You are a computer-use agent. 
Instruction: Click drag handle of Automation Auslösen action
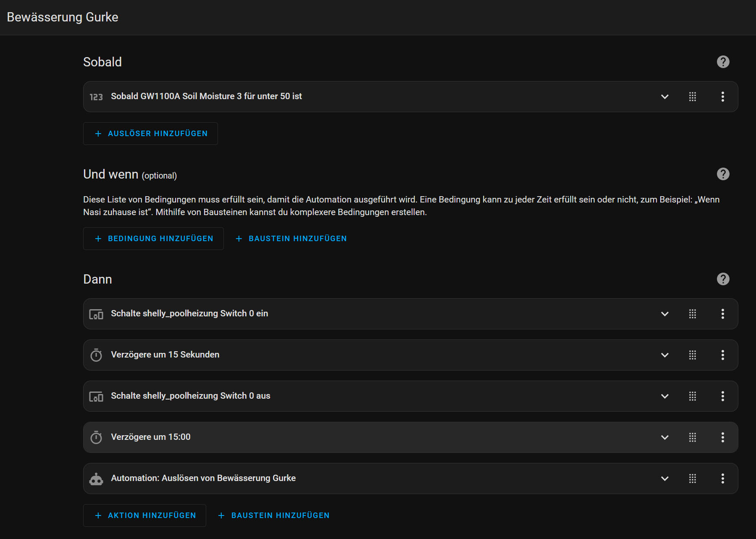(x=693, y=479)
